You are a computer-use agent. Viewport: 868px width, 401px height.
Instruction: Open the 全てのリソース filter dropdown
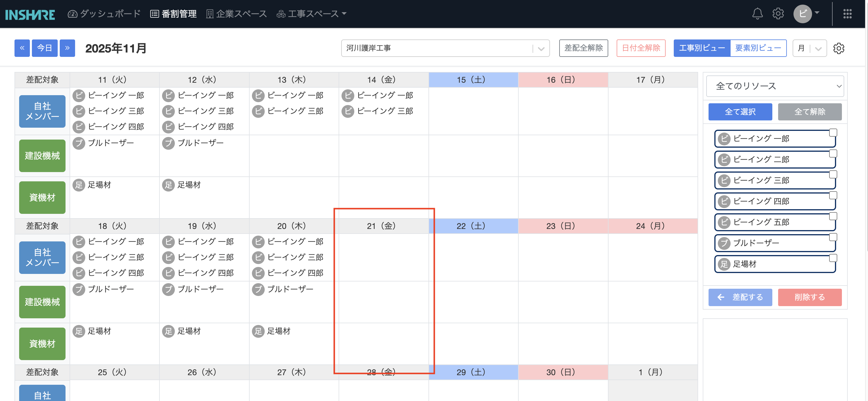pyautogui.click(x=775, y=86)
